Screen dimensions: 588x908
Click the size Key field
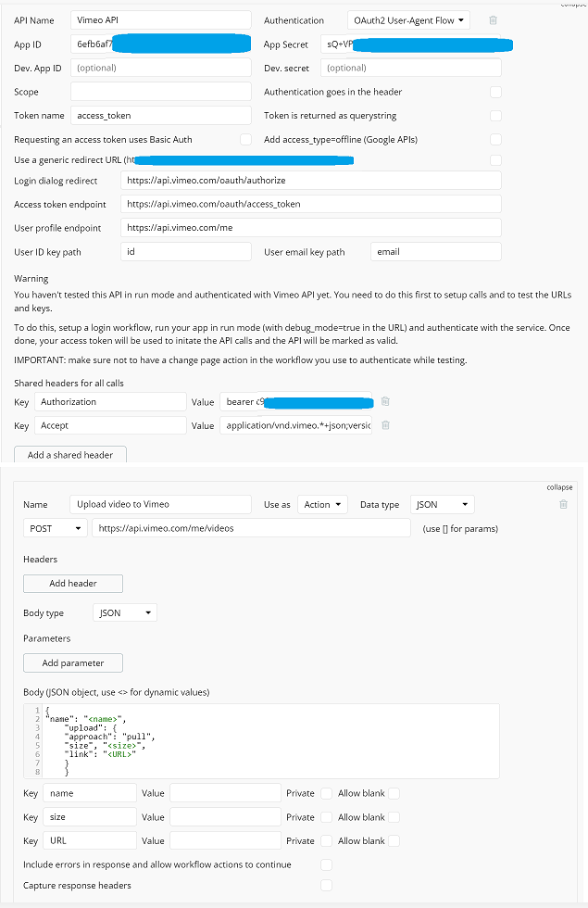click(x=90, y=817)
